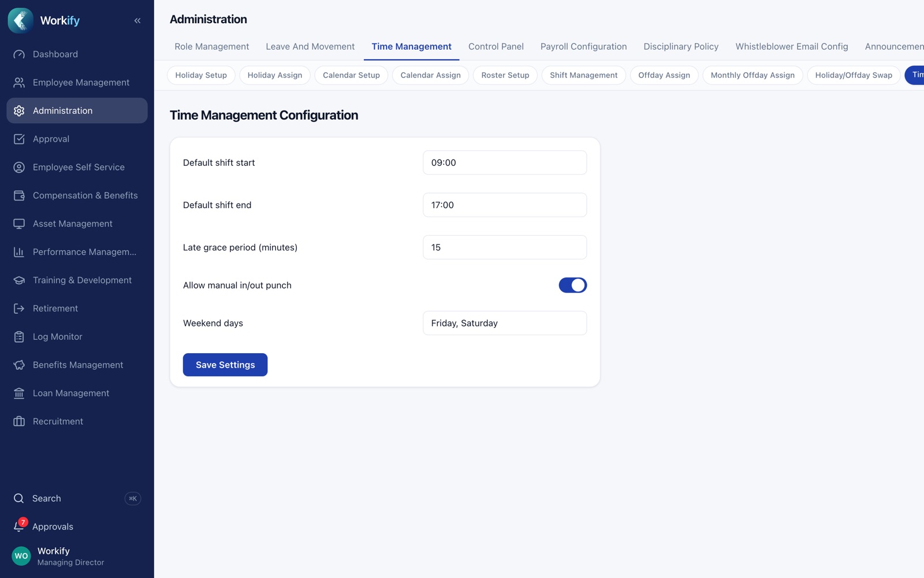This screenshot has width=924, height=578.
Task: Open the Control Panel tab
Action: [496, 47]
